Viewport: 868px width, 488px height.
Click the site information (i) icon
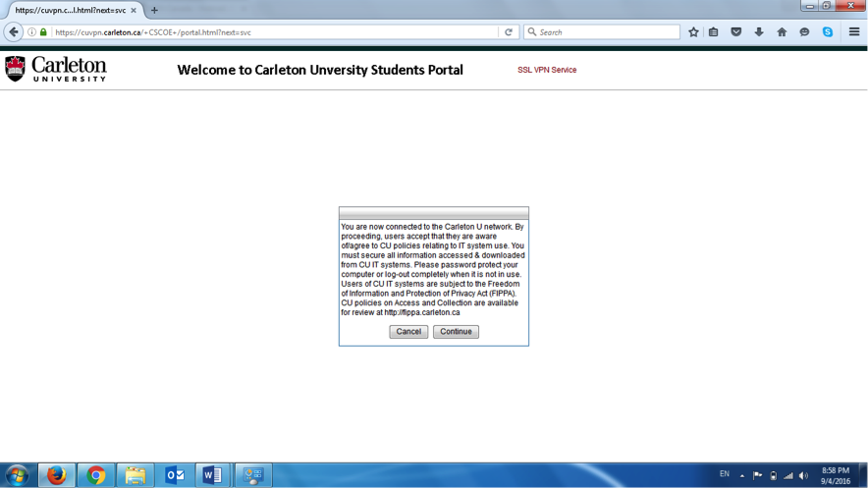pos(31,32)
